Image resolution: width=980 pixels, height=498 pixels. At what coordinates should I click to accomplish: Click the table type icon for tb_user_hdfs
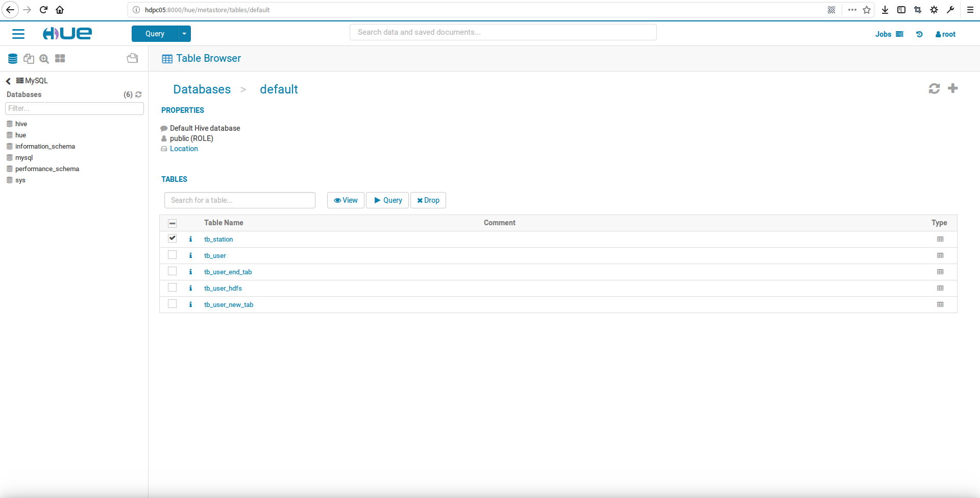click(x=940, y=288)
